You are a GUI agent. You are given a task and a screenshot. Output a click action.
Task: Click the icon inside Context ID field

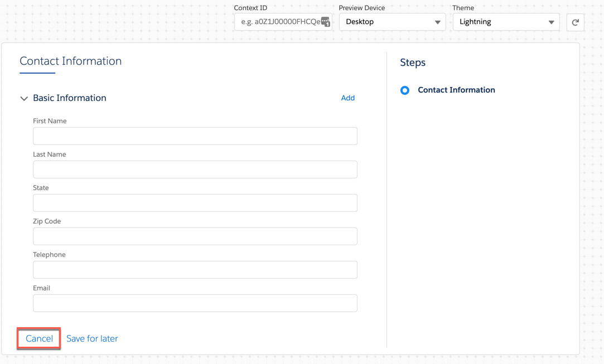tap(326, 22)
